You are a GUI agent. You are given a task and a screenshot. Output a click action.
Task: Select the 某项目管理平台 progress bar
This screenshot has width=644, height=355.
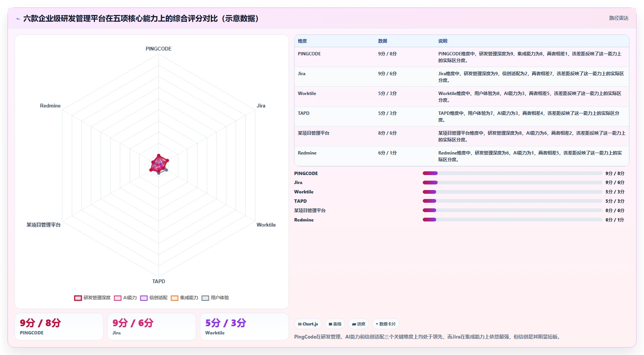pos(512,210)
